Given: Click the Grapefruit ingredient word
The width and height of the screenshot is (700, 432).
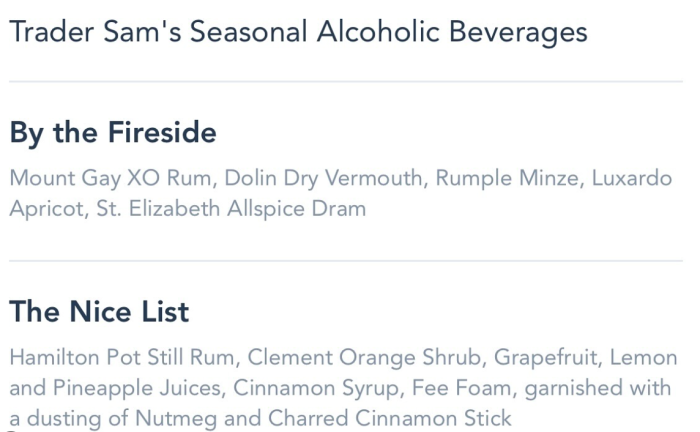Looking at the screenshot, I should point(545,358).
